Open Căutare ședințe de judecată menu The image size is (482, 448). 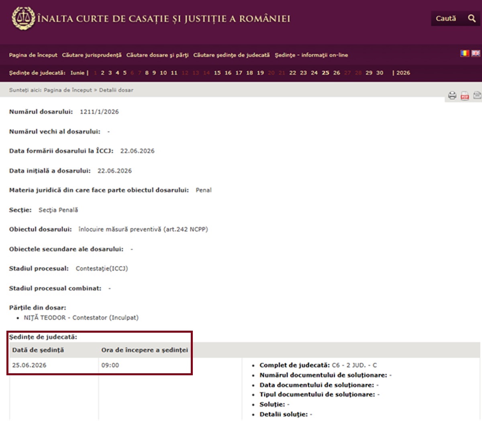(x=231, y=55)
